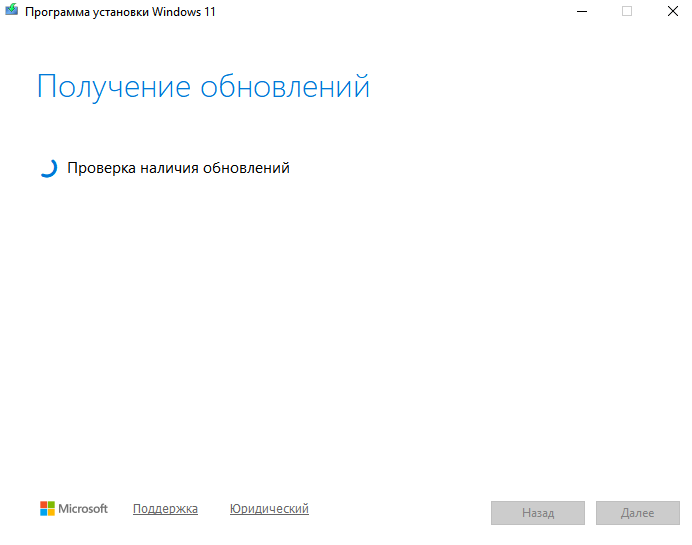Click the disabled maximize button
Image resolution: width=692 pixels, height=545 pixels.
pyautogui.click(x=627, y=11)
